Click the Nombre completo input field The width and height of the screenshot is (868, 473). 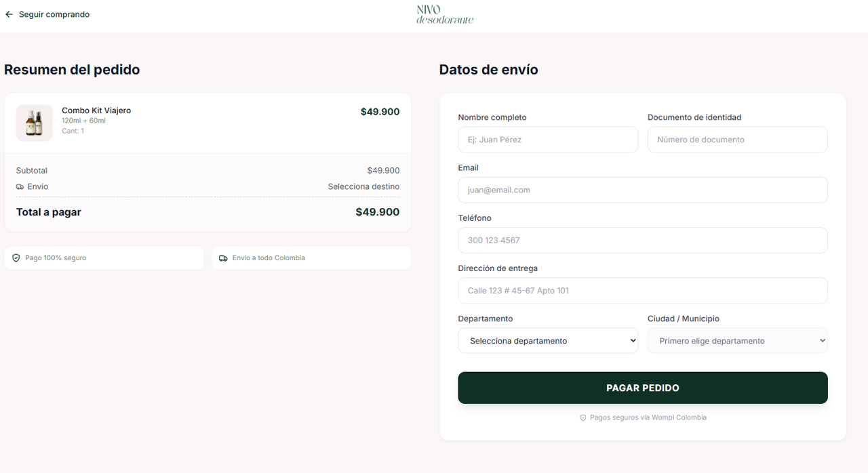[x=548, y=140]
